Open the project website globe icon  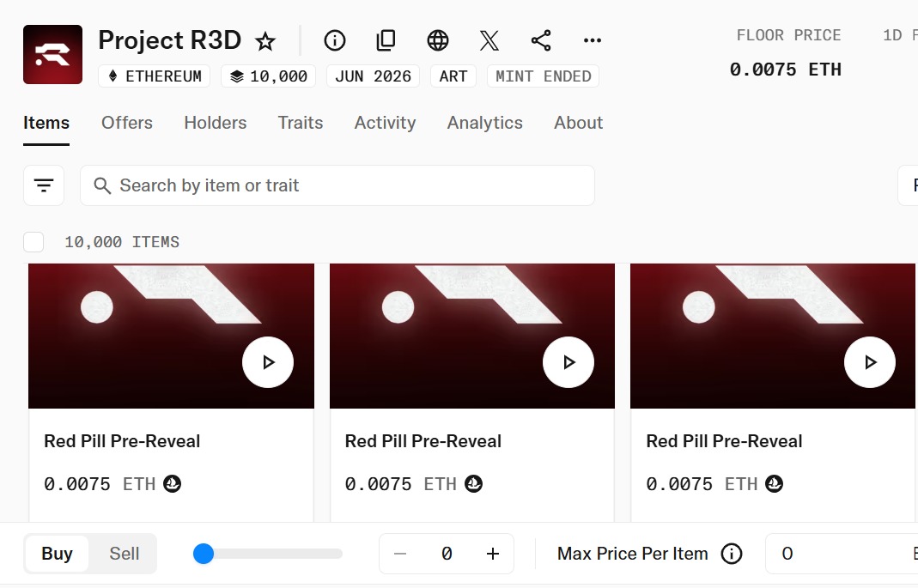tap(438, 40)
